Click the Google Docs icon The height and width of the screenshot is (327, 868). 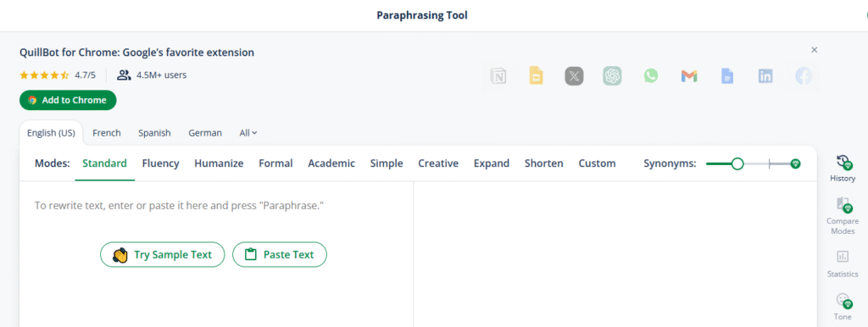click(x=726, y=75)
